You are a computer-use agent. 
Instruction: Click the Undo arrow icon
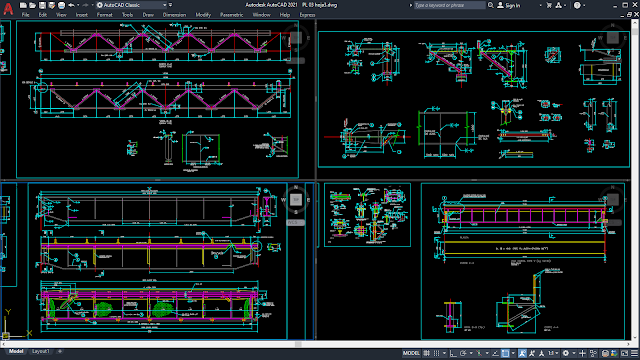point(71,5)
